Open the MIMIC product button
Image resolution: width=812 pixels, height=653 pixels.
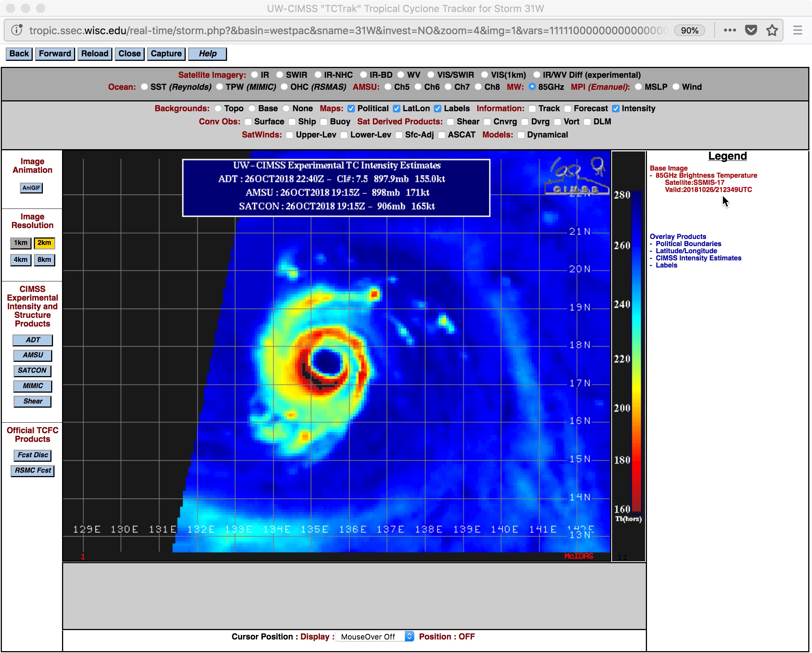[x=33, y=386]
